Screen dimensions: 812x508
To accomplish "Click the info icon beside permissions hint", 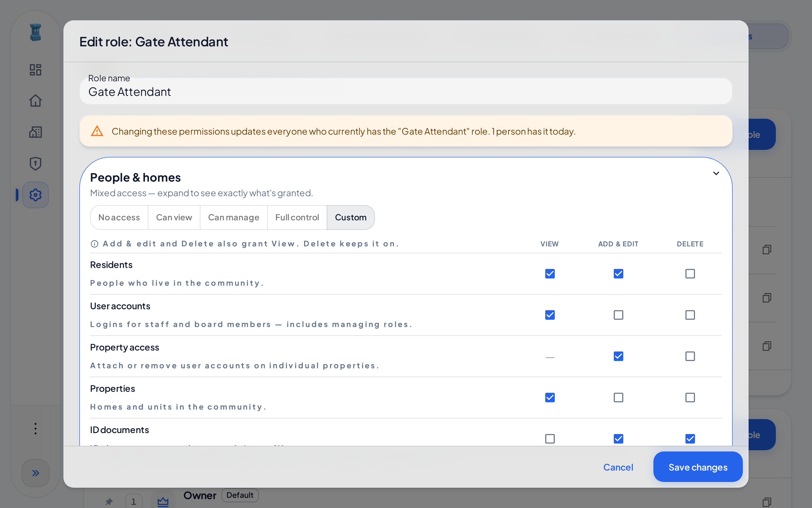I will 95,244.
